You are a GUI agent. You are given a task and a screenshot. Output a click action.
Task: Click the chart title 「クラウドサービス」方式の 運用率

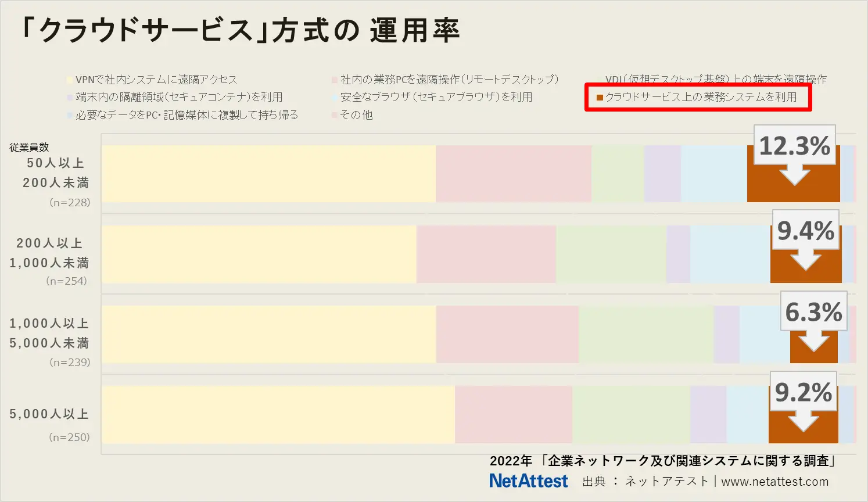click(239, 30)
